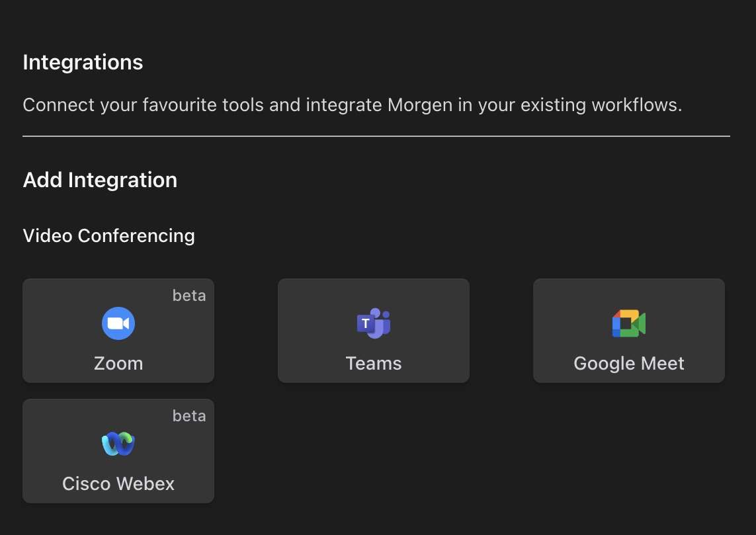Click the beta tag on Zoom card
This screenshot has width=756, height=535.
189,296
